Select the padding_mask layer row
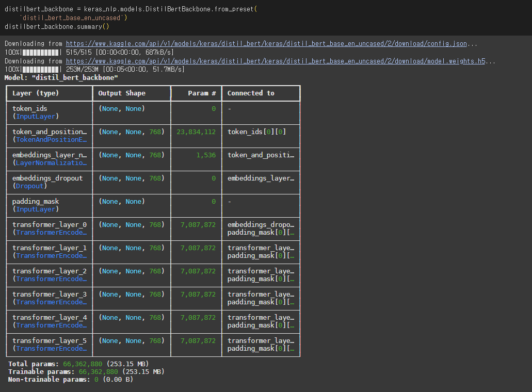This screenshot has height=392, width=532. click(153, 205)
